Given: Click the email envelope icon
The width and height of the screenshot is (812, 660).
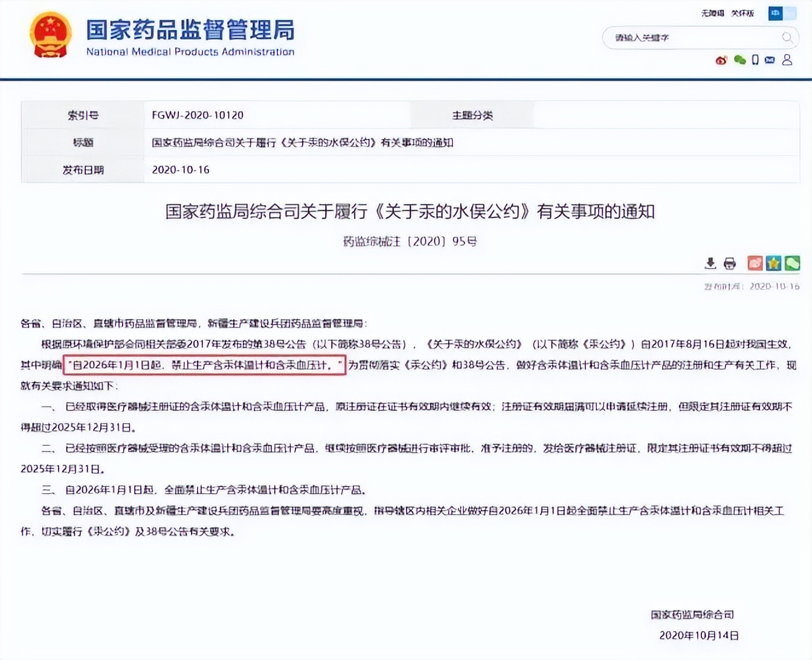Looking at the screenshot, I should 770,60.
